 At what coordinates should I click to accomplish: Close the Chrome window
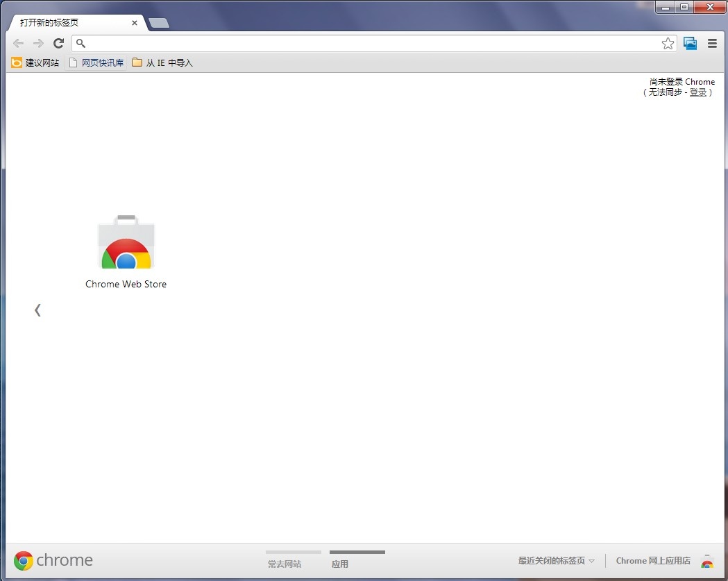click(x=710, y=7)
